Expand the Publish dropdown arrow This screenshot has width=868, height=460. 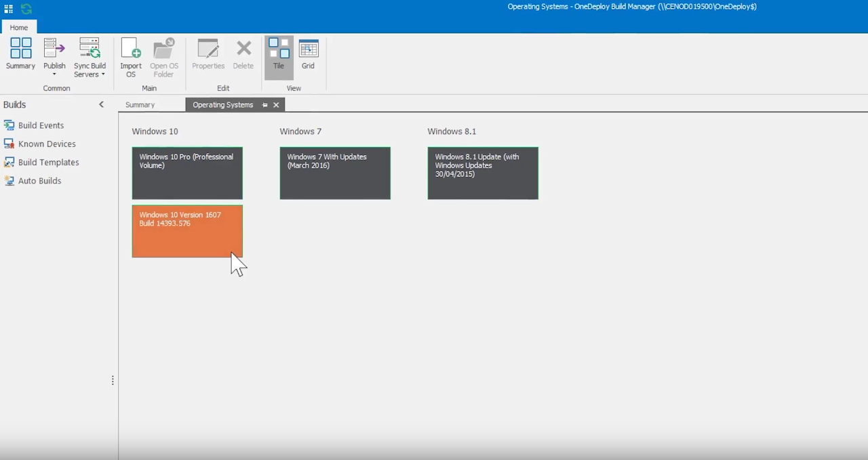coord(54,75)
